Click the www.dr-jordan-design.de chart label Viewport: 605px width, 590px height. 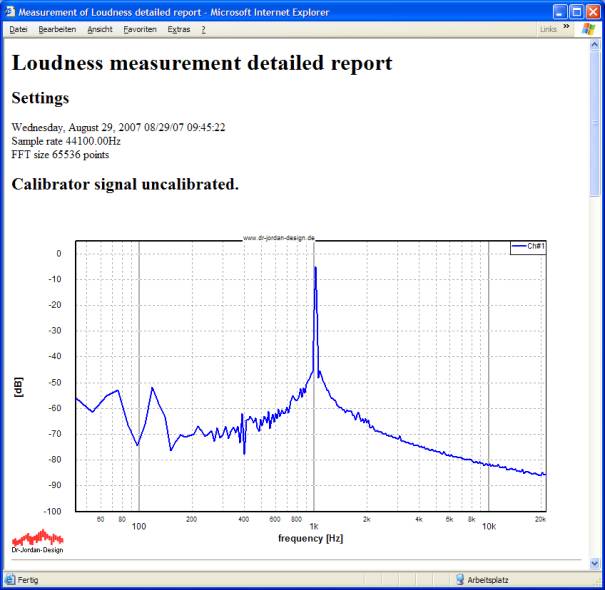280,239
